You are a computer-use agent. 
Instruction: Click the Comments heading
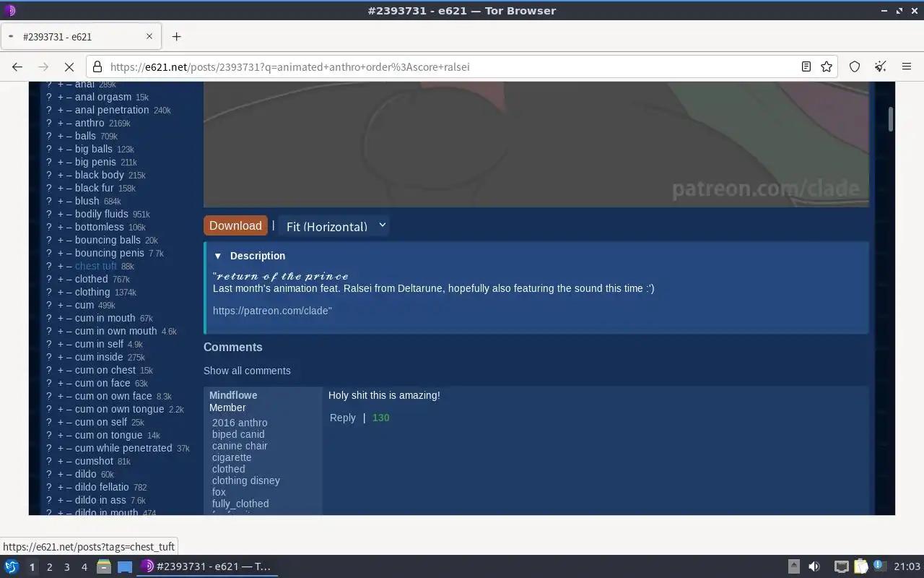coord(232,347)
